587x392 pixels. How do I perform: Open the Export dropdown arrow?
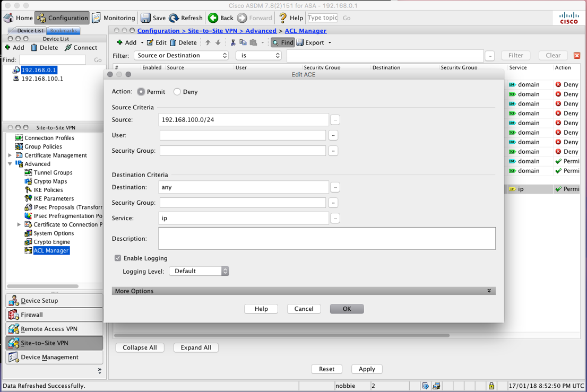point(330,42)
